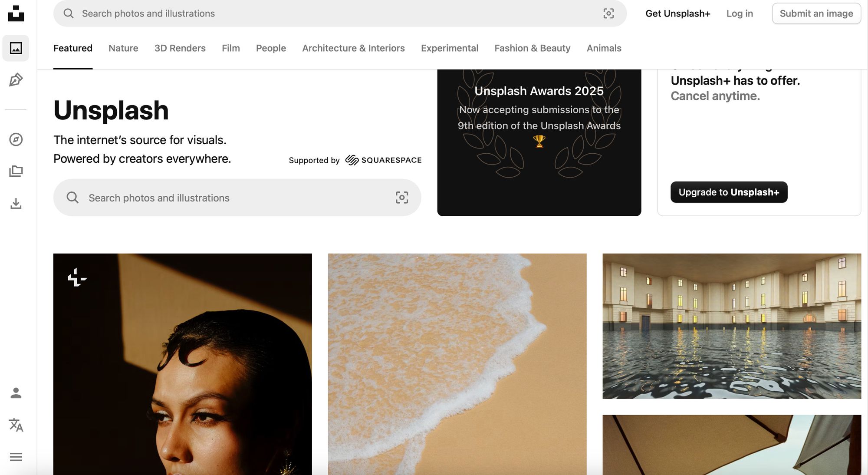Image resolution: width=868 pixels, height=475 pixels.
Task: Open the Get Unsplash+ link
Action: 678,13
